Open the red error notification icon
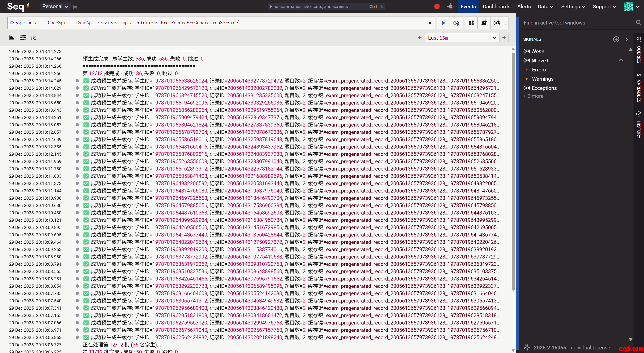 point(437,6)
